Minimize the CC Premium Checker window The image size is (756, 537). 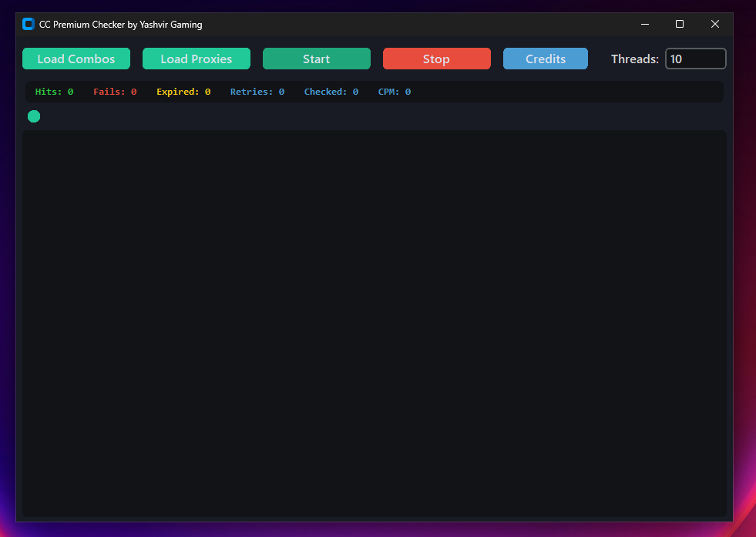click(644, 24)
